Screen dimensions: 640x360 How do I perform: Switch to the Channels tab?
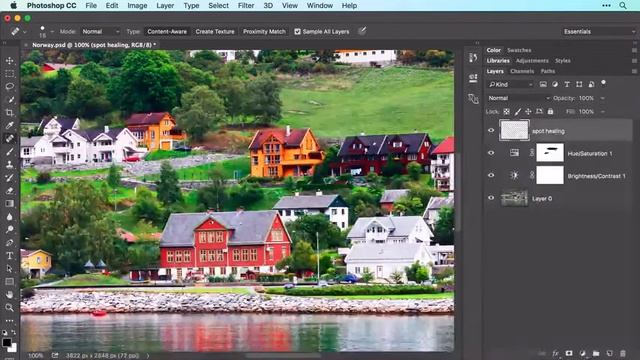(x=522, y=71)
